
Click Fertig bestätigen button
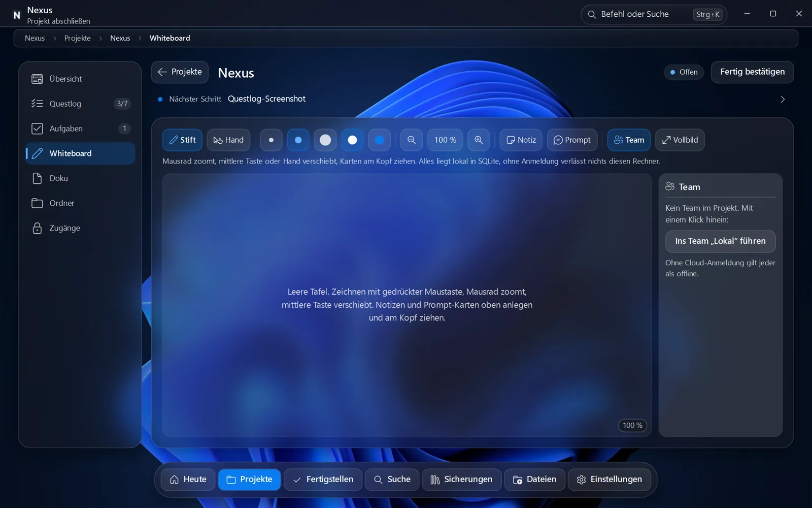point(752,72)
